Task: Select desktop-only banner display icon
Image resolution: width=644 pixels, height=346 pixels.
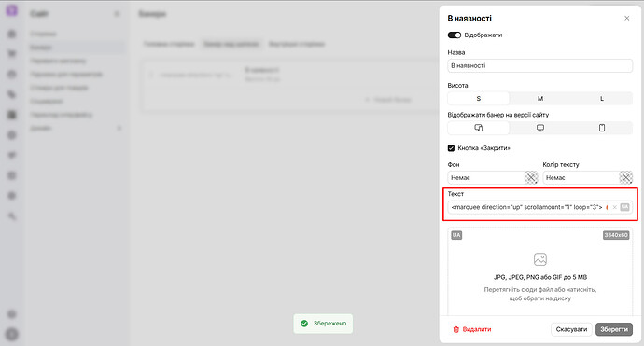Action: pos(540,128)
